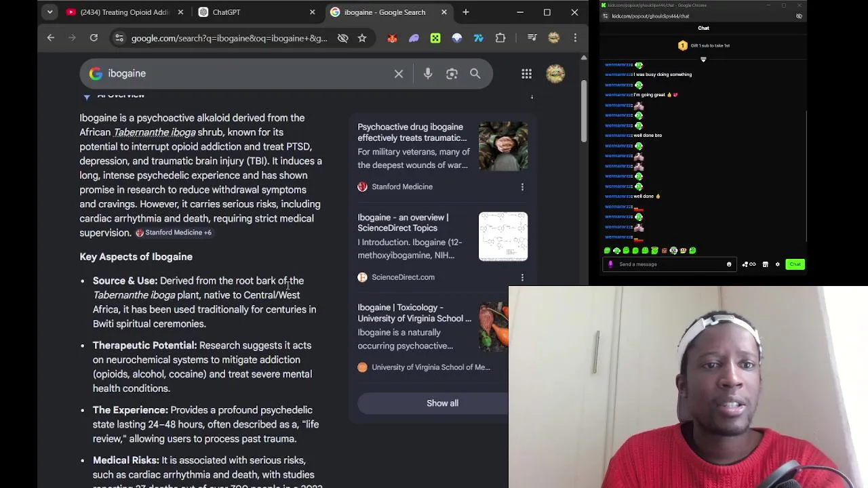Open the Google account avatar

point(555,73)
